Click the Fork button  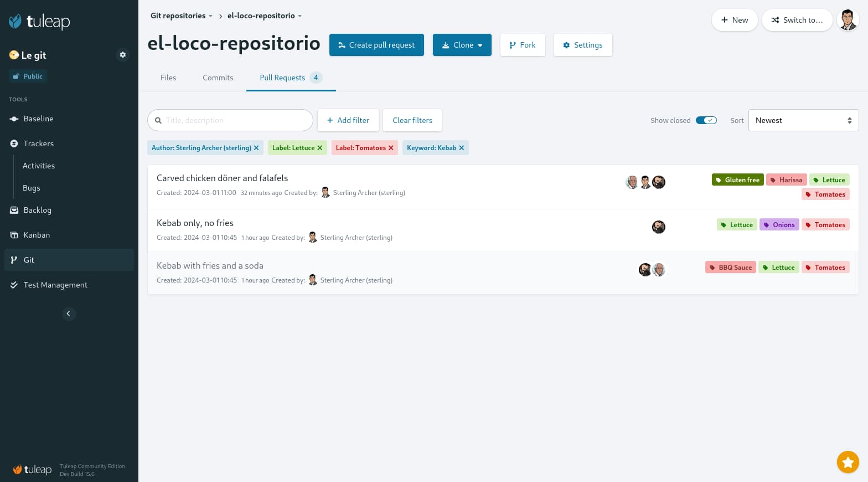523,45
